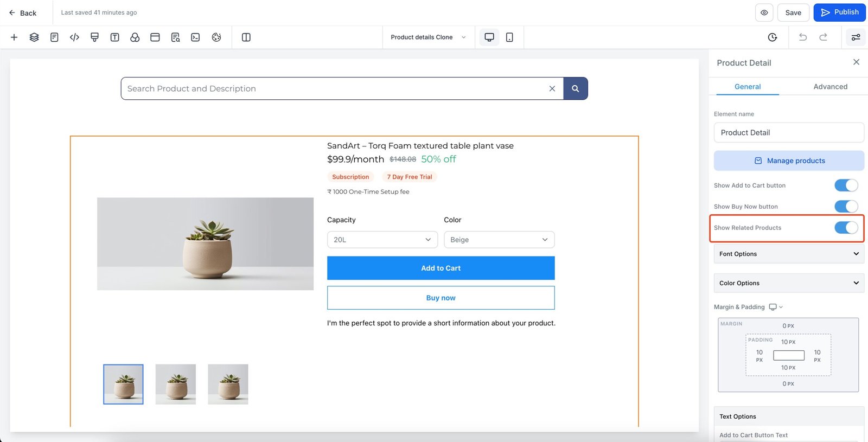Toggle Show Add to Cart button
This screenshot has width=868, height=442.
[846, 185]
